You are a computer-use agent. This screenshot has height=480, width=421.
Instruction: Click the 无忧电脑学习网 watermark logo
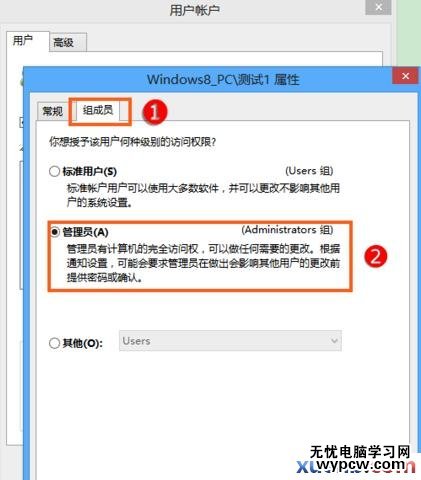357,459
